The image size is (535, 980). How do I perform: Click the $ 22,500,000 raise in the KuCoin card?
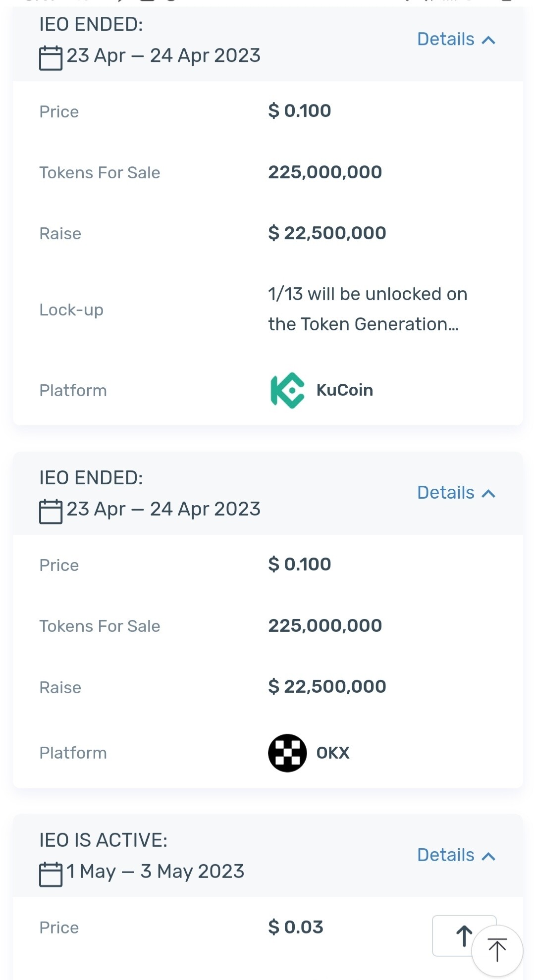327,233
